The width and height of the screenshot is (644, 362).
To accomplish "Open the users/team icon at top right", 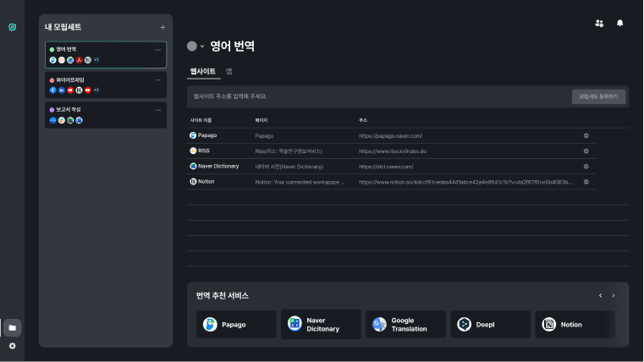I will click(x=599, y=24).
